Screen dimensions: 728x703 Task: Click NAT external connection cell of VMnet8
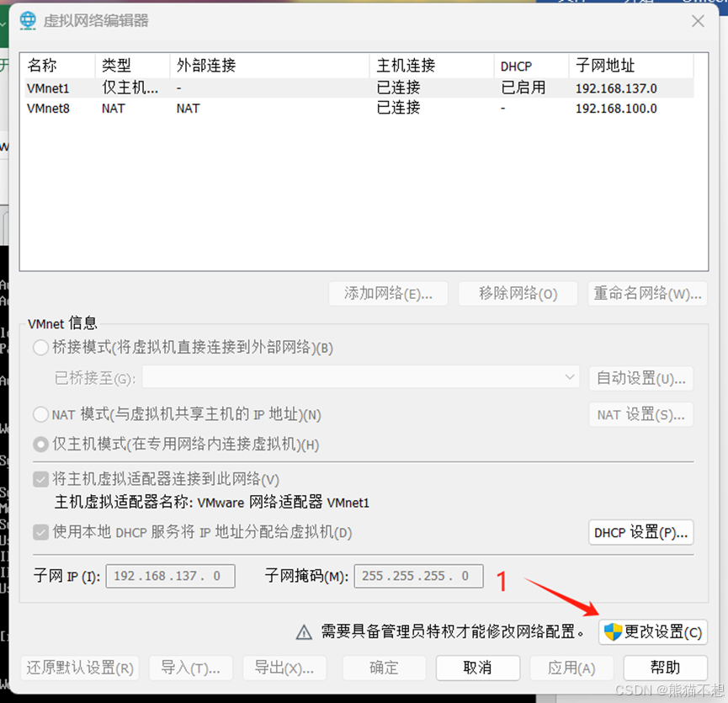(x=188, y=109)
